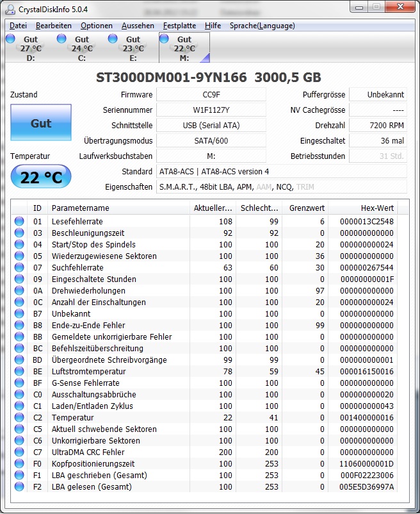
Task: Click status icon of C2 Temperatur row
Action: coord(19,417)
